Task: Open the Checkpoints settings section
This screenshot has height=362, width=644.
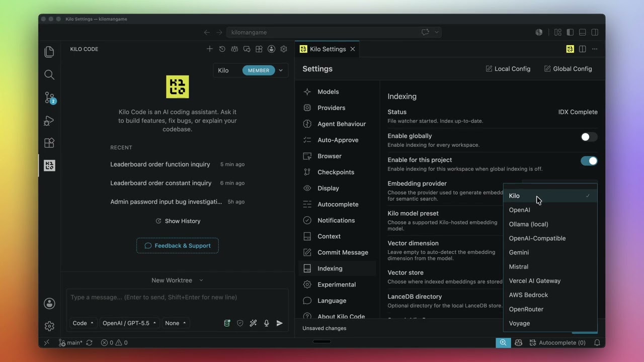Action: point(337,172)
